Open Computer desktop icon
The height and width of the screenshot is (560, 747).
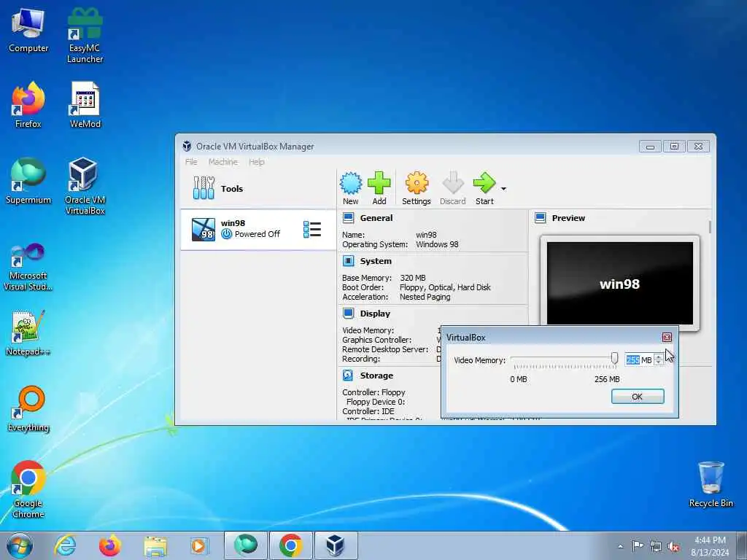click(x=28, y=29)
